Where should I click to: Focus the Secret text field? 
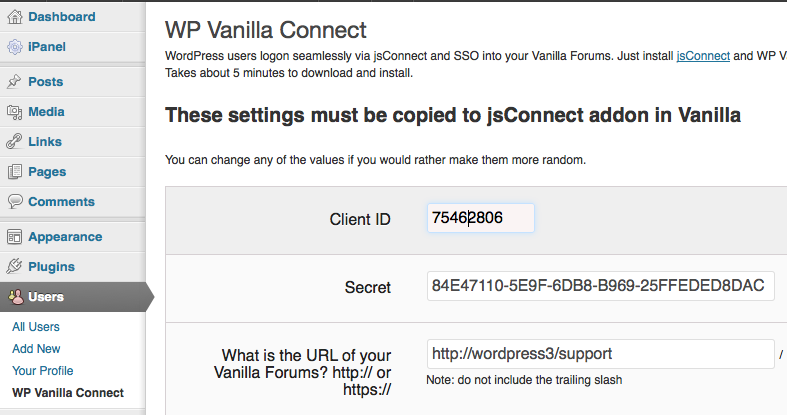[x=600, y=286]
